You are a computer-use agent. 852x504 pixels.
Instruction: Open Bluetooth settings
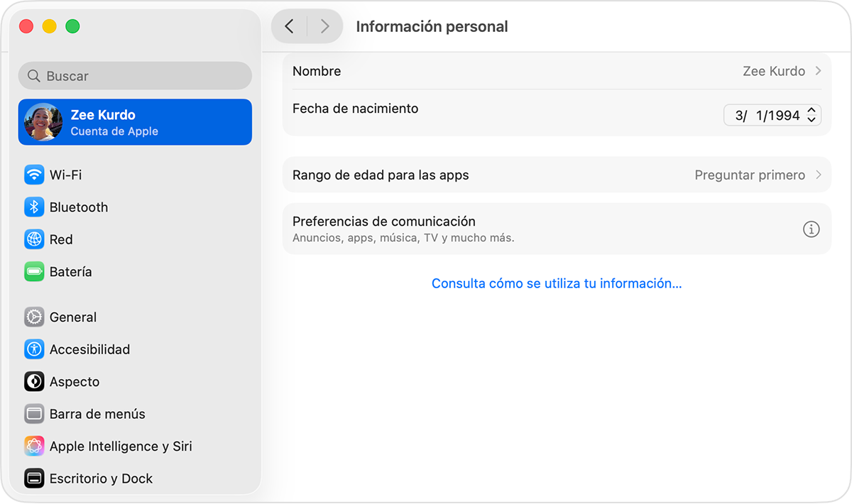point(79,207)
